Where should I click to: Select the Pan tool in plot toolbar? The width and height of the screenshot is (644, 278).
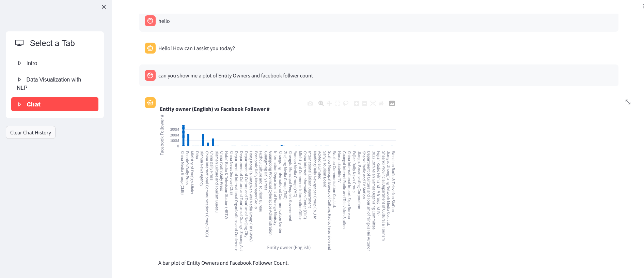coord(329,103)
